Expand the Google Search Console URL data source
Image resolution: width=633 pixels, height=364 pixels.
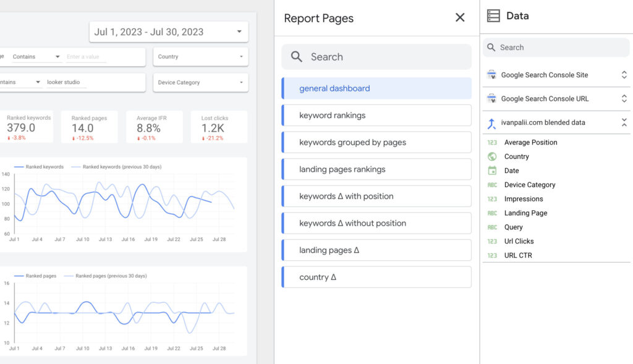pyautogui.click(x=624, y=98)
